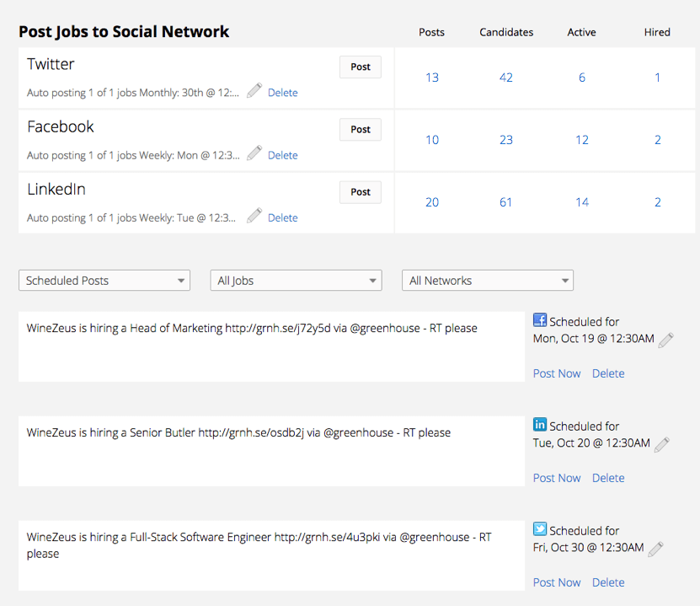Viewport: 700px width, 606px height.
Task: Click Facebook icon on Head of Marketing post
Action: [x=540, y=320]
